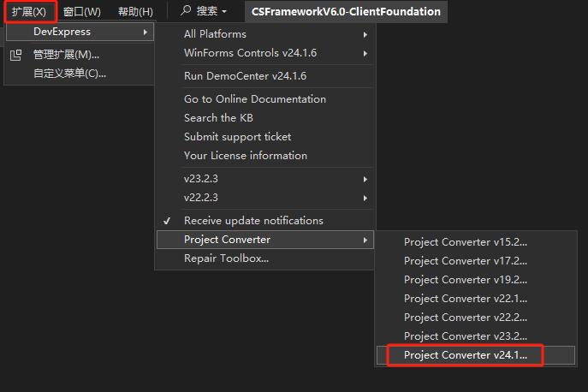Click the Manage Extensions icon
The height and width of the screenshot is (392, 588).
click(x=15, y=55)
